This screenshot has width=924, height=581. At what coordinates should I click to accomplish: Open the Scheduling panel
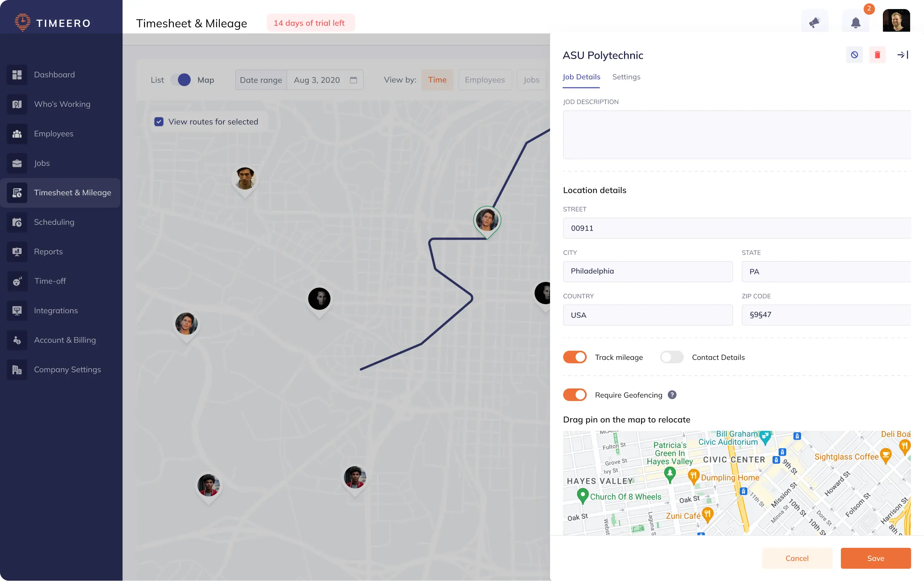coord(54,222)
